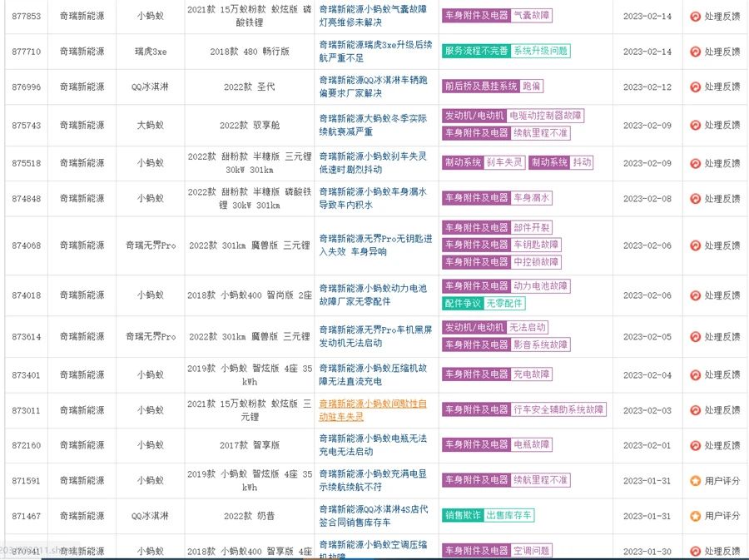Image resolution: width=749 pixels, height=560 pixels.
Task: Select the 中控锁故障 tag
Action: 535,262
